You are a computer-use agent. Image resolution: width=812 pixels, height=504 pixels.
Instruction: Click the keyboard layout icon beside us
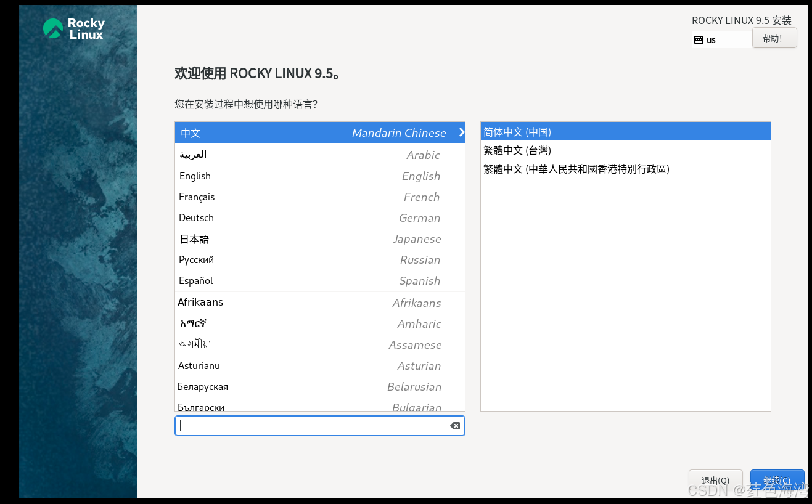pyautogui.click(x=699, y=39)
